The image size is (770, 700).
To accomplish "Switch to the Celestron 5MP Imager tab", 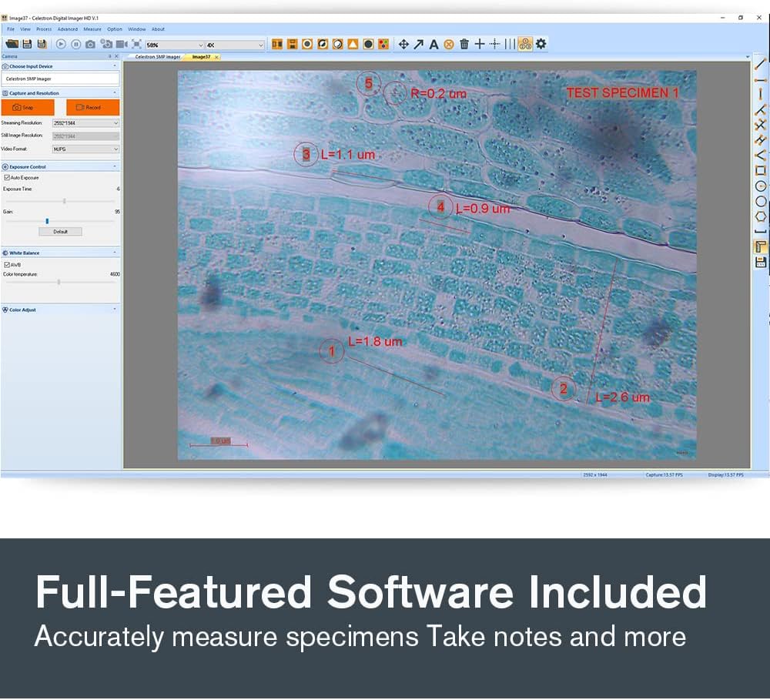I will [157, 57].
